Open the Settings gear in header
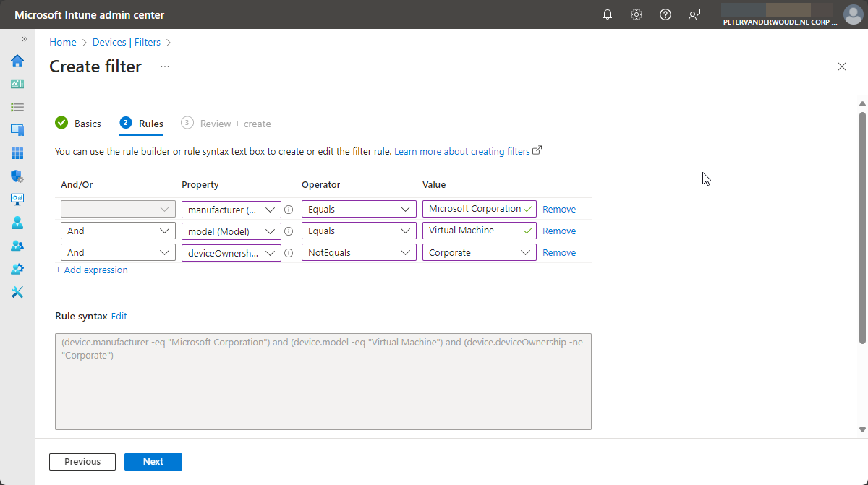The image size is (868, 485). coord(637,14)
